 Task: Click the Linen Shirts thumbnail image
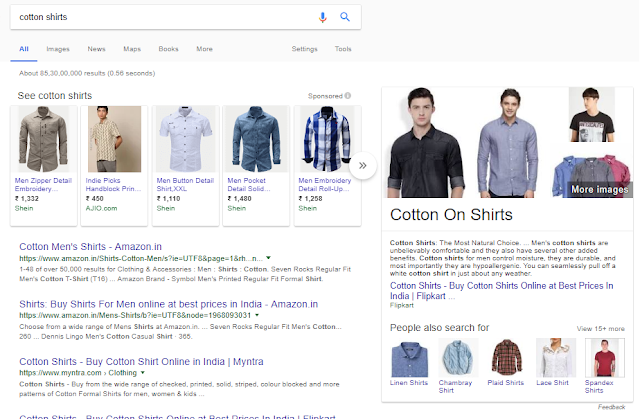409,358
